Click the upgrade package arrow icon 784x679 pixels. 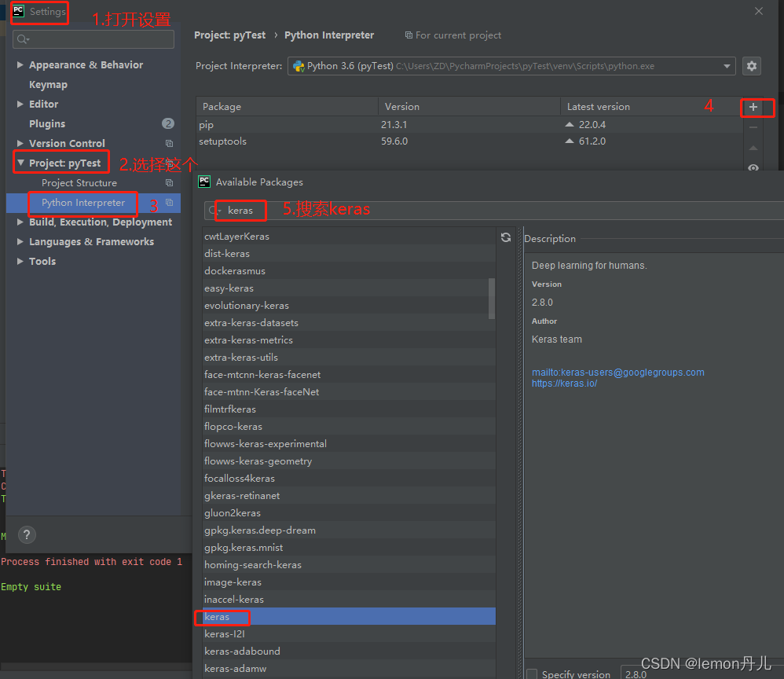click(x=753, y=148)
